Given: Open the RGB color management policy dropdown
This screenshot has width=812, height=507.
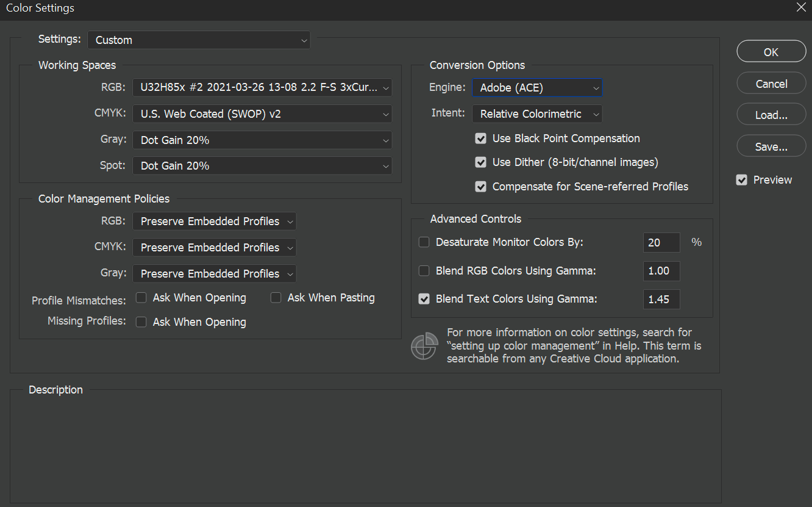Looking at the screenshot, I should click(x=214, y=221).
